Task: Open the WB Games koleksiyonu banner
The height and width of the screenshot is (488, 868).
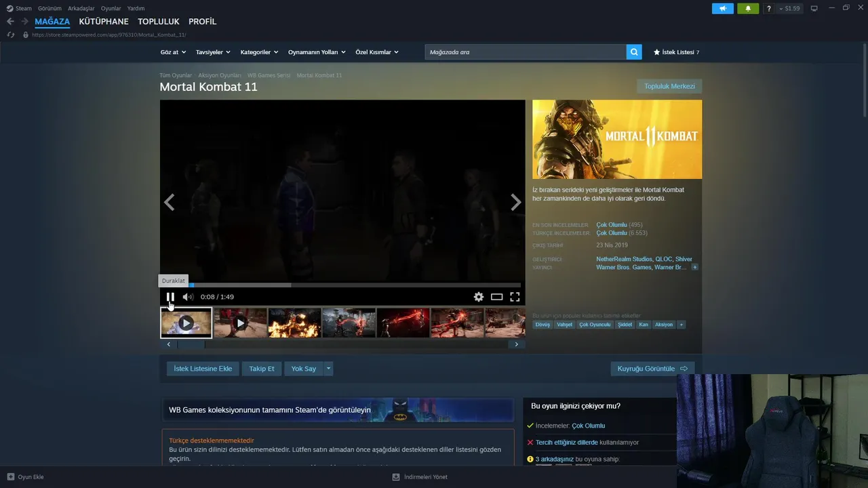Action: pos(338,410)
